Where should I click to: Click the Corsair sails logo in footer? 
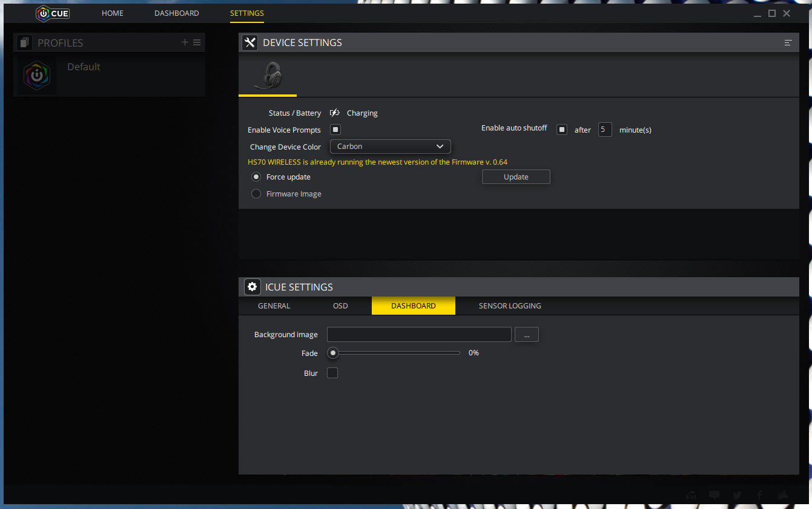(x=783, y=495)
